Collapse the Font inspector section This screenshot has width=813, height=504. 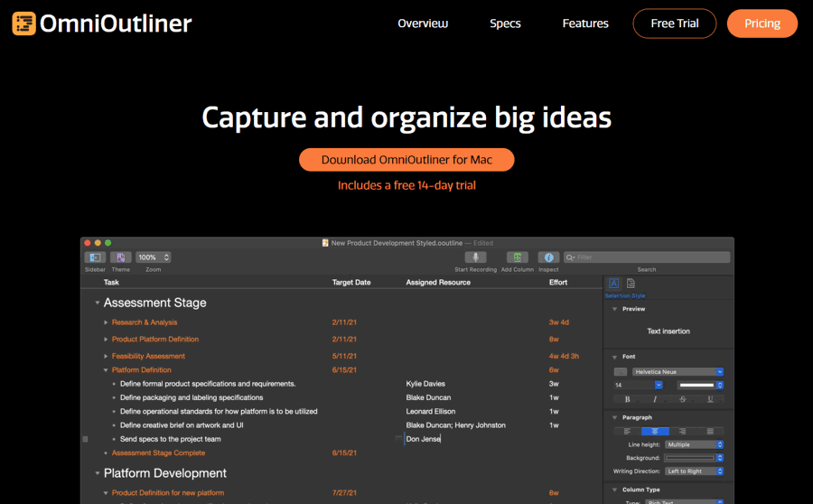pyautogui.click(x=615, y=357)
